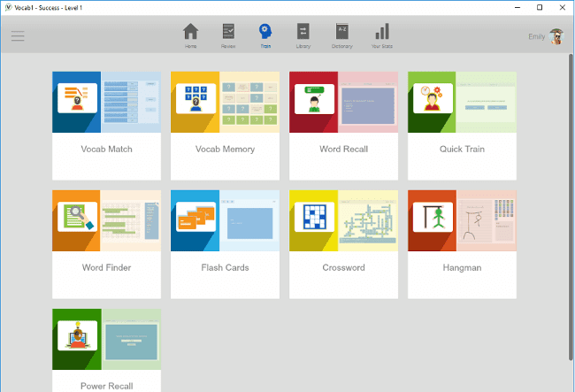Click the Vocab1 app logo in title bar

pos(8,7)
